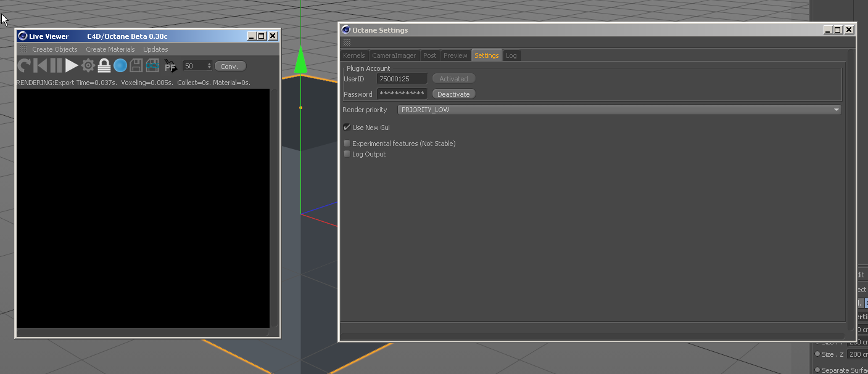Click the Deactivate button

[x=453, y=94]
